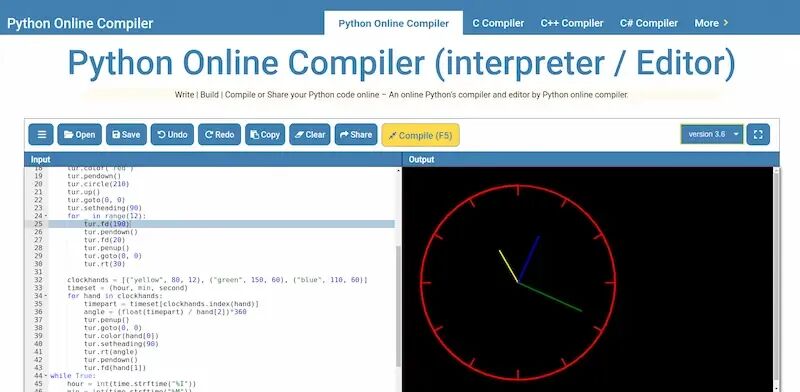Undo the last edit
This screenshot has width=800, height=392.
coord(172,135)
